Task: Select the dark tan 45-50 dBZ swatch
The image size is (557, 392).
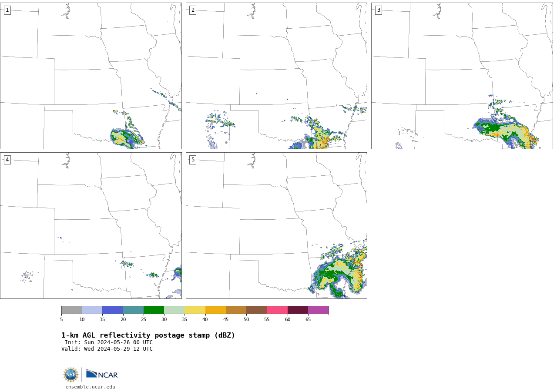Action: pos(236,310)
